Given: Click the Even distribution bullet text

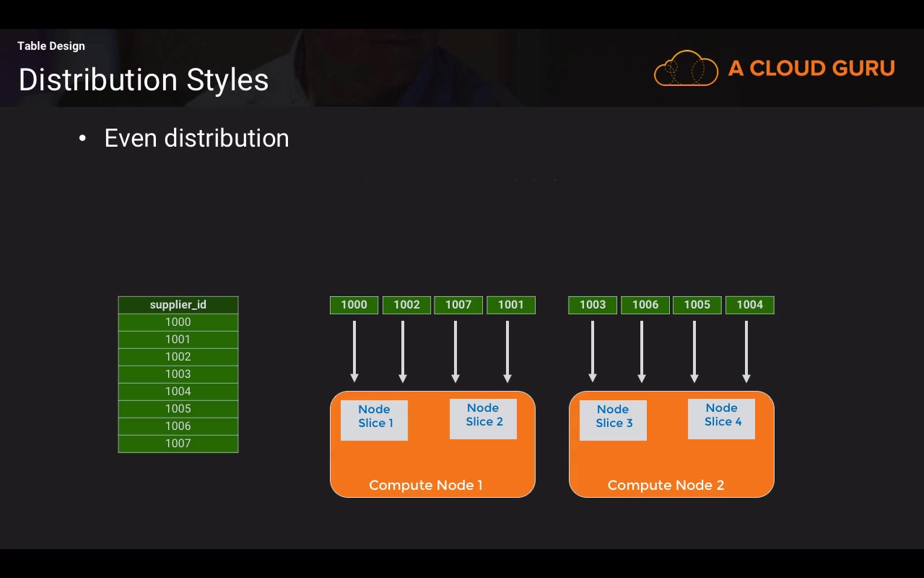Looking at the screenshot, I should coord(196,138).
